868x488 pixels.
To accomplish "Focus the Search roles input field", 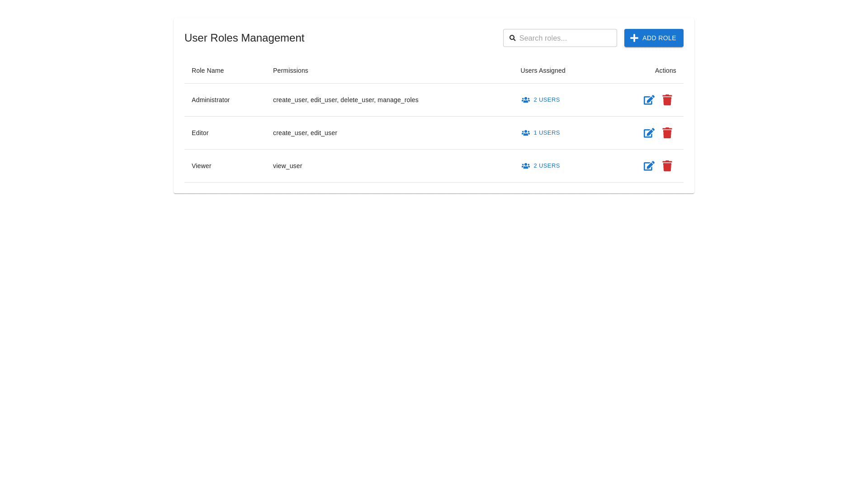I will 565,38.
